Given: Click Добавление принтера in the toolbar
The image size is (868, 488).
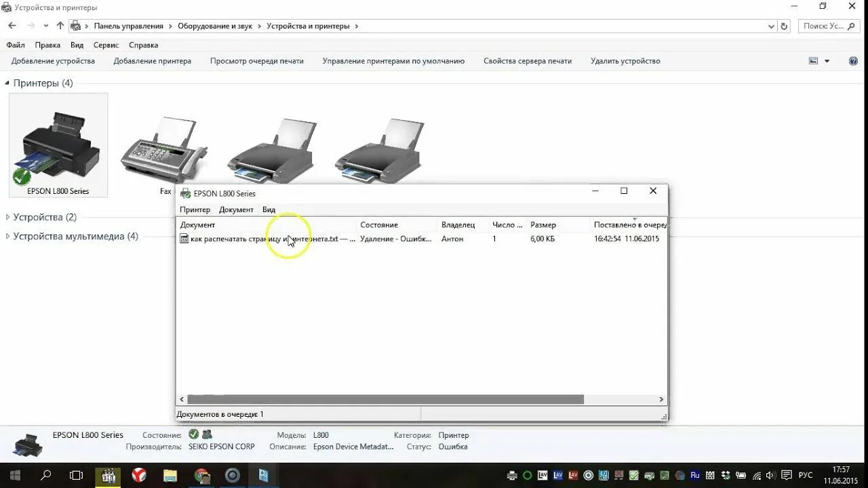Looking at the screenshot, I should (x=153, y=61).
